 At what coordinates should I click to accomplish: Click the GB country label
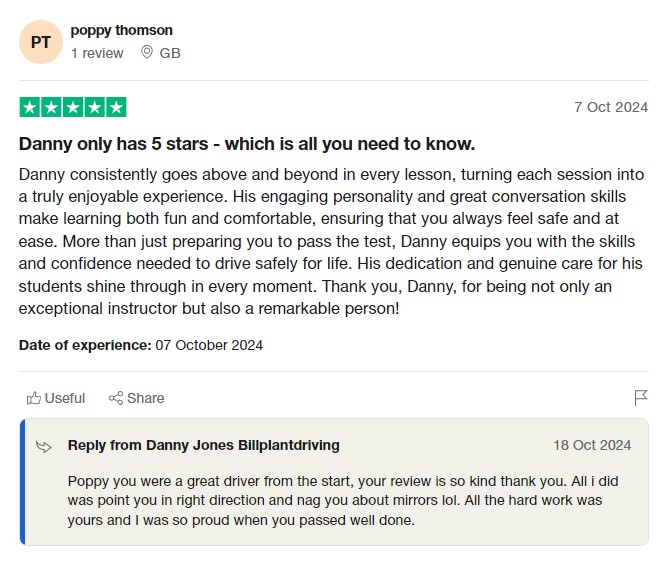click(x=170, y=53)
